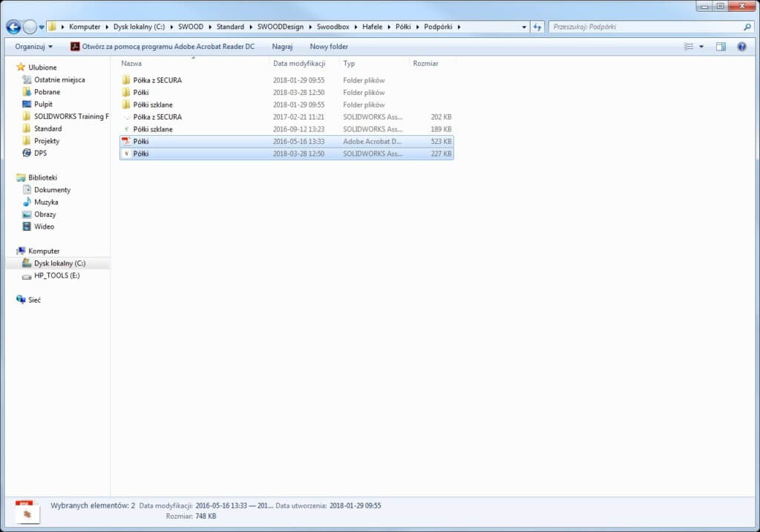Viewport: 760px width, 532px height.
Task: Open Pobrane in the favorites sidebar
Action: click(47, 92)
